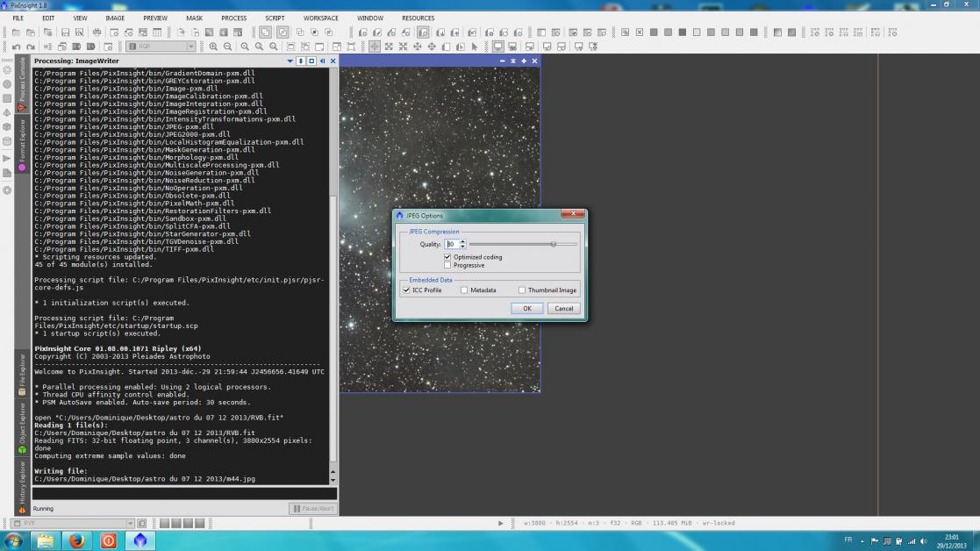Open the file explorer taskbar icon
This screenshot has height=551, width=980.
coord(45,540)
